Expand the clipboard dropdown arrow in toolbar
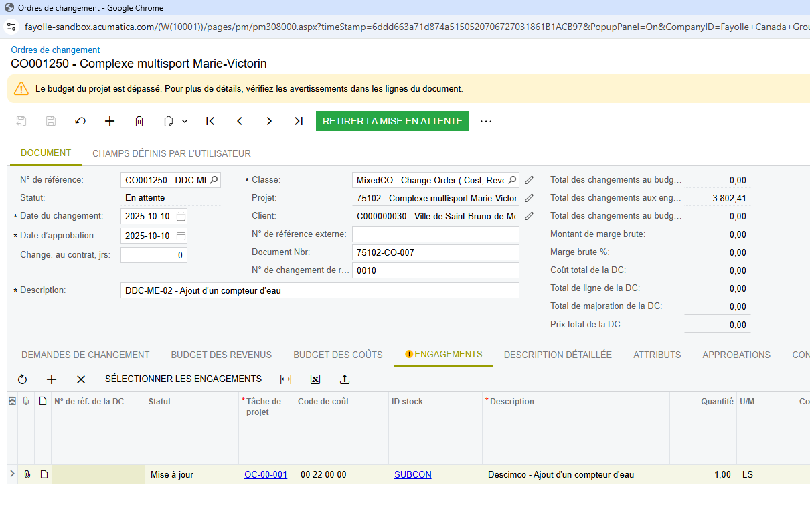 pyautogui.click(x=185, y=121)
